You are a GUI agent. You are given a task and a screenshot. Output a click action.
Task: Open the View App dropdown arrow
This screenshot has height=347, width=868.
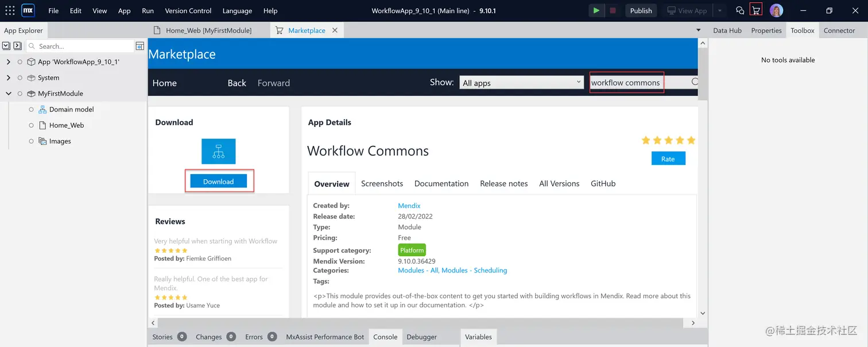coord(719,10)
